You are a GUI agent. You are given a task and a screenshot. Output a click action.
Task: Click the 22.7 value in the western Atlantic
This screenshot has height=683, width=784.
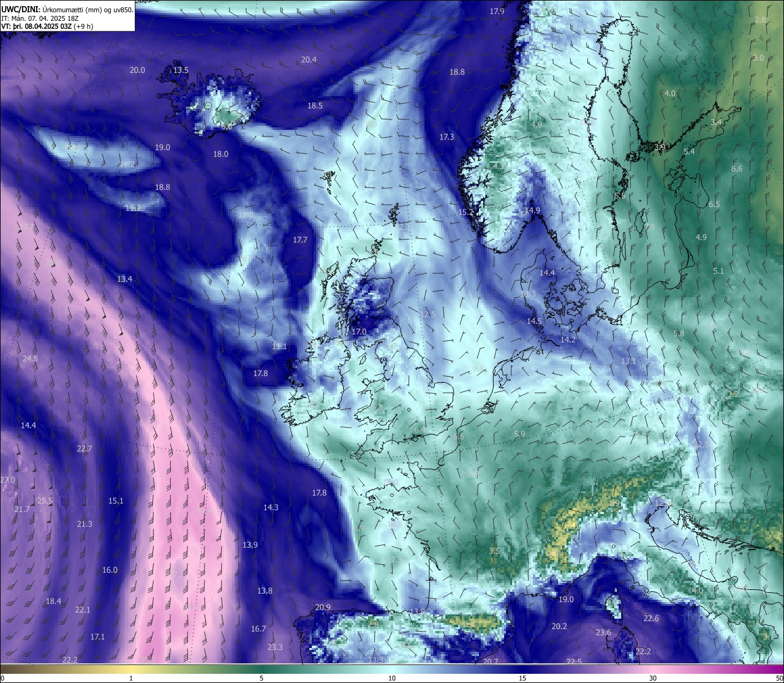click(85, 449)
